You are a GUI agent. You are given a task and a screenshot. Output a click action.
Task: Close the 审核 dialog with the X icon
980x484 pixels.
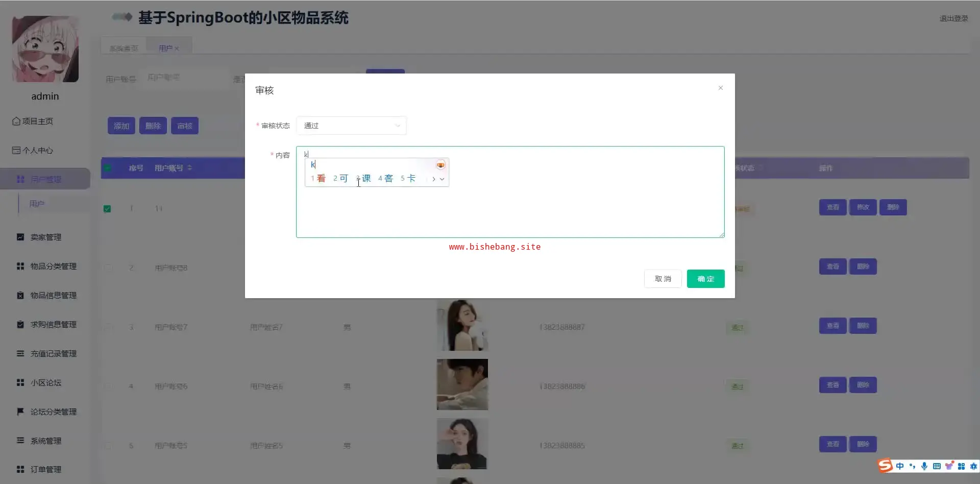[x=720, y=88]
